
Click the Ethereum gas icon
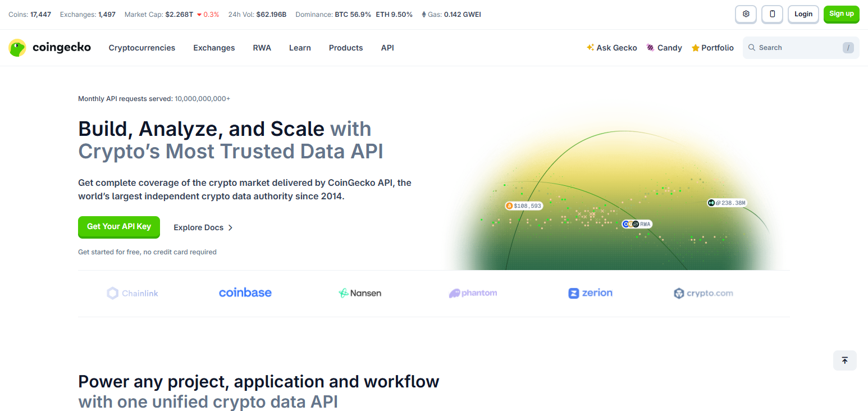(424, 15)
